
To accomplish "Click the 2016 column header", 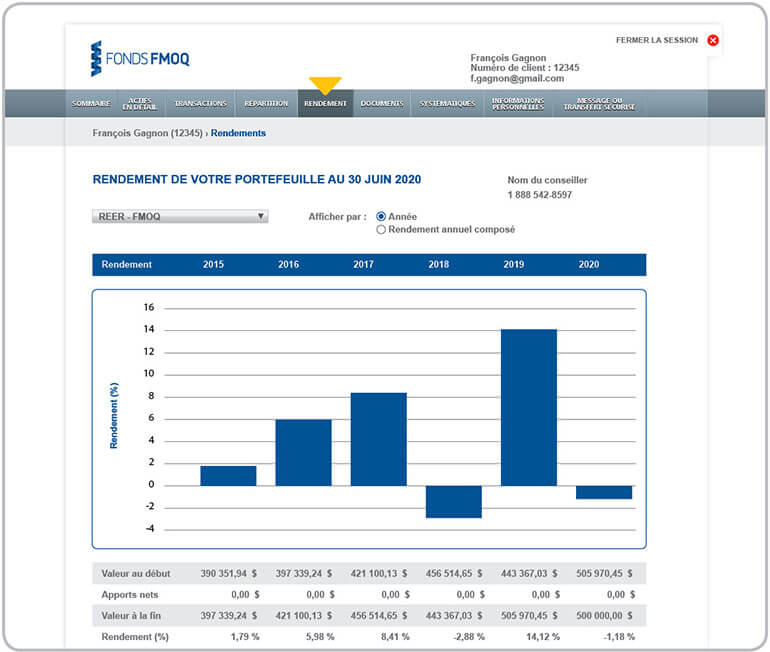I will coord(288,265).
